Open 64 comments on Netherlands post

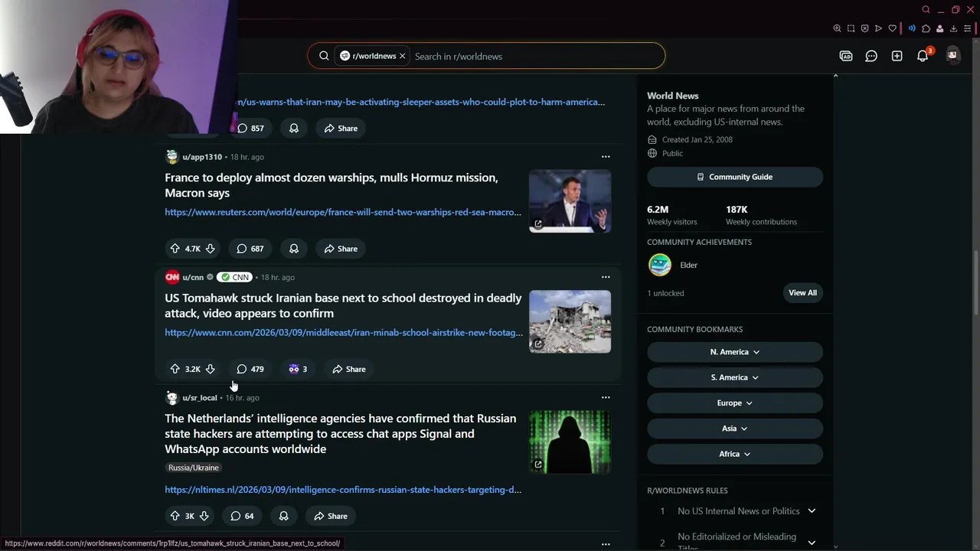pyautogui.click(x=242, y=516)
